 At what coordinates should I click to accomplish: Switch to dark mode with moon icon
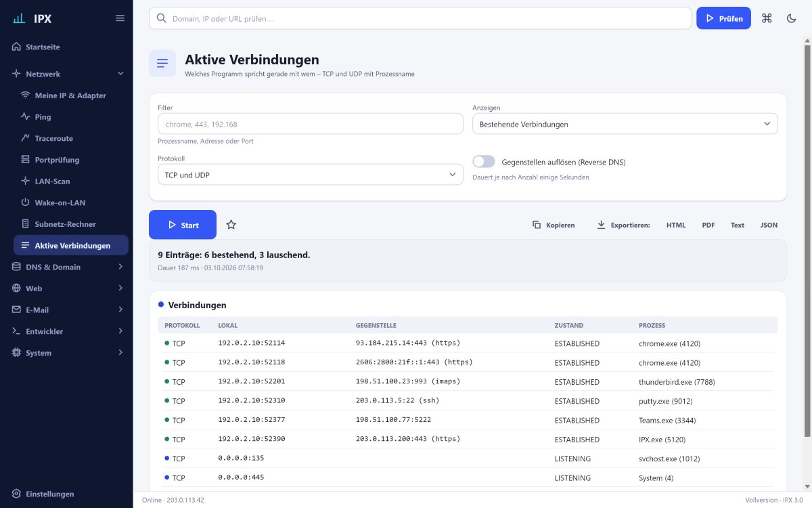pyautogui.click(x=791, y=18)
